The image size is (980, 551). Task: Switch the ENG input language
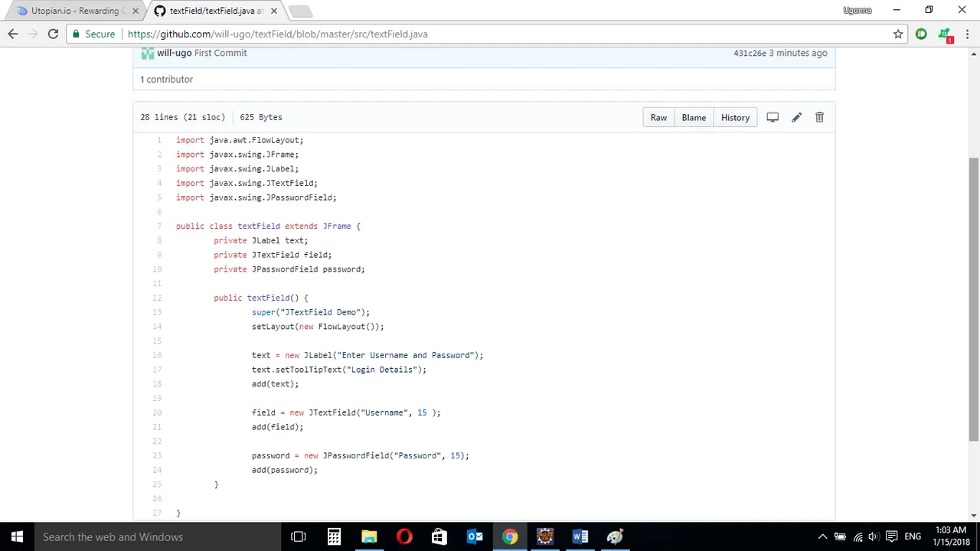point(913,536)
